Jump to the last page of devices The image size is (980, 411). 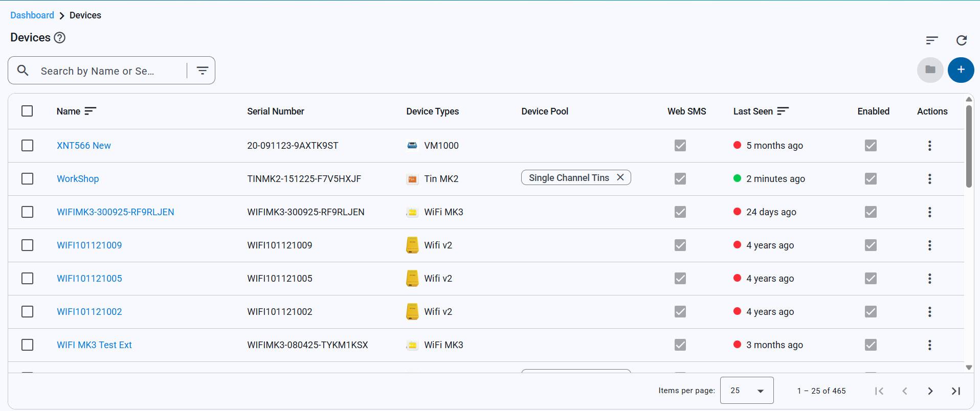[955, 391]
